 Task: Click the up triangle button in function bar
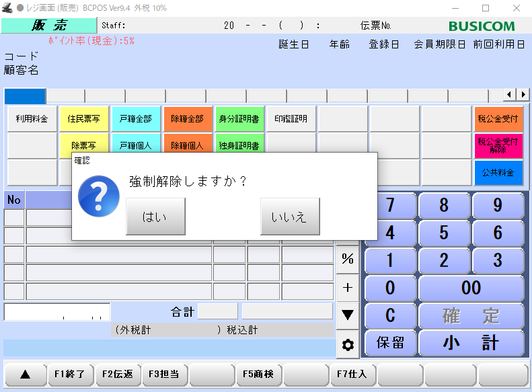pos(26,375)
